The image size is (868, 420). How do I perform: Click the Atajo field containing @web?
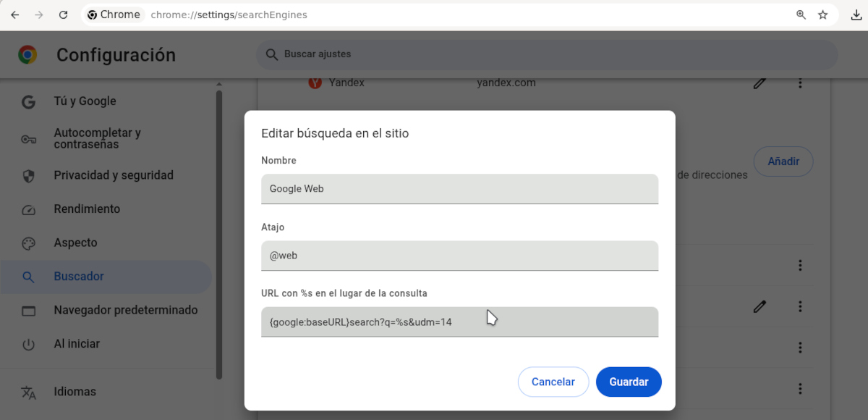point(459,256)
